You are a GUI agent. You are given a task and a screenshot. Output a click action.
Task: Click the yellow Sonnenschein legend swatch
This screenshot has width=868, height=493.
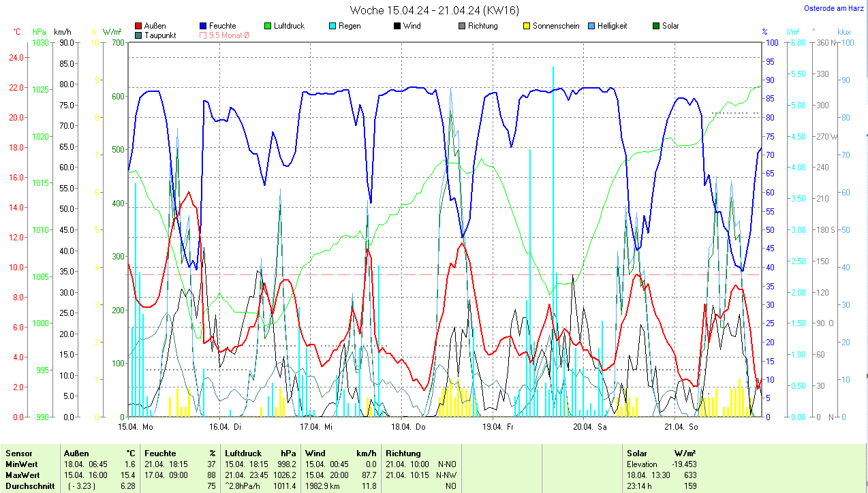(x=527, y=26)
